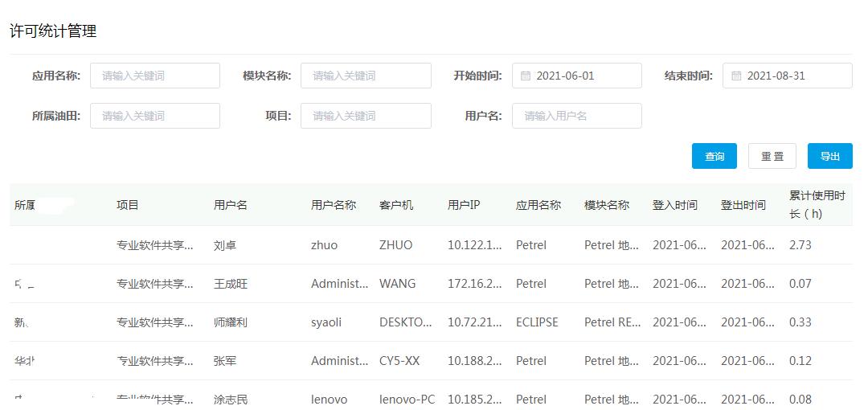This screenshot has width=868, height=410.
Task: Focus the 应用名称 keyword input
Action: click(x=155, y=76)
